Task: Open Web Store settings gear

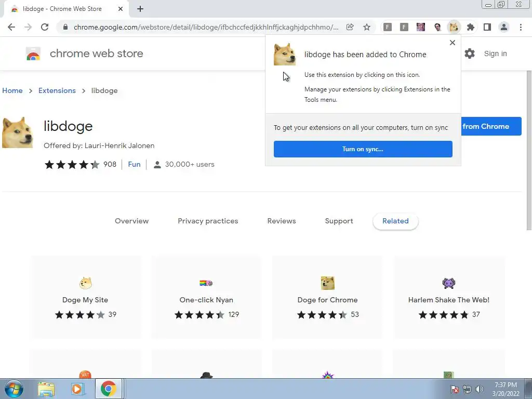Action: (470, 54)
